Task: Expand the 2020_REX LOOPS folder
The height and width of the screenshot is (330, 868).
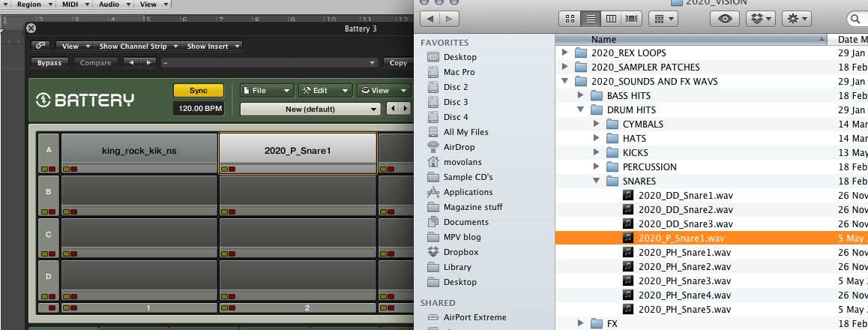Action: pos(564,52)
